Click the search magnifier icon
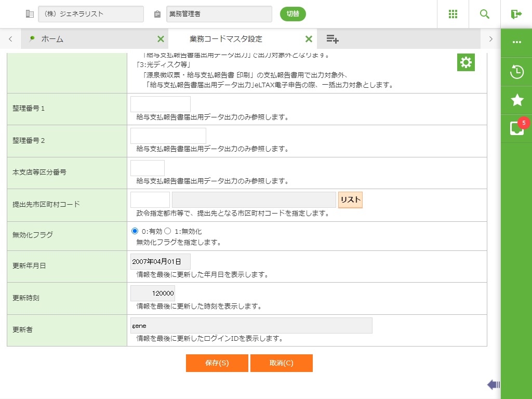This screenshot has height=399, width=532. pyautogui.click(x=484, y=14)
